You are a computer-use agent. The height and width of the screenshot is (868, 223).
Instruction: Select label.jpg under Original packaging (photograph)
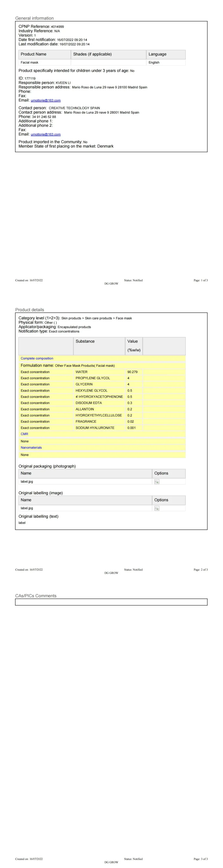coord(27,481)
